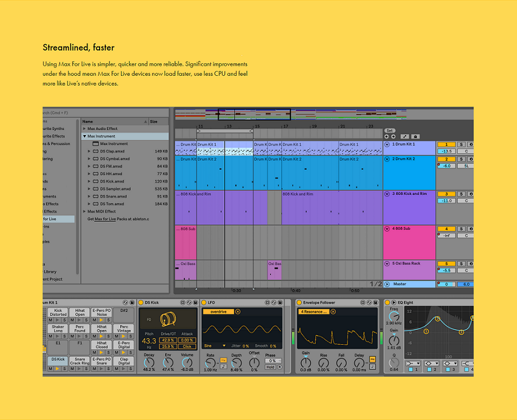Click the draw mode pencil icon
Image resolution: width=517 pixels, height=420 pixels.
405,137
